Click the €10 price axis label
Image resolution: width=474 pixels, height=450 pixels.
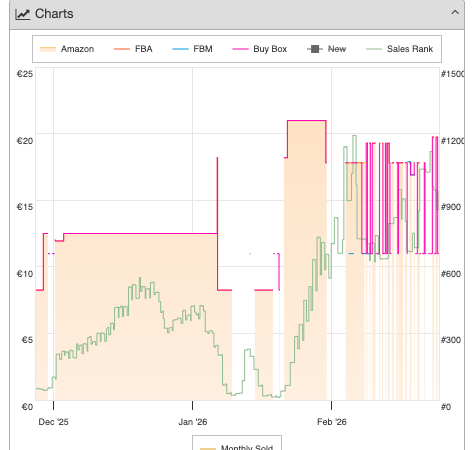pos(25,274)
